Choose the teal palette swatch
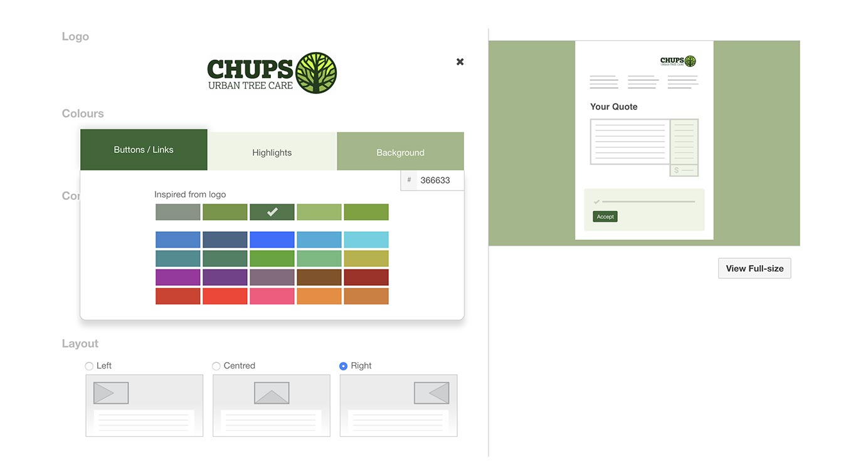 (x=178, y=259)
